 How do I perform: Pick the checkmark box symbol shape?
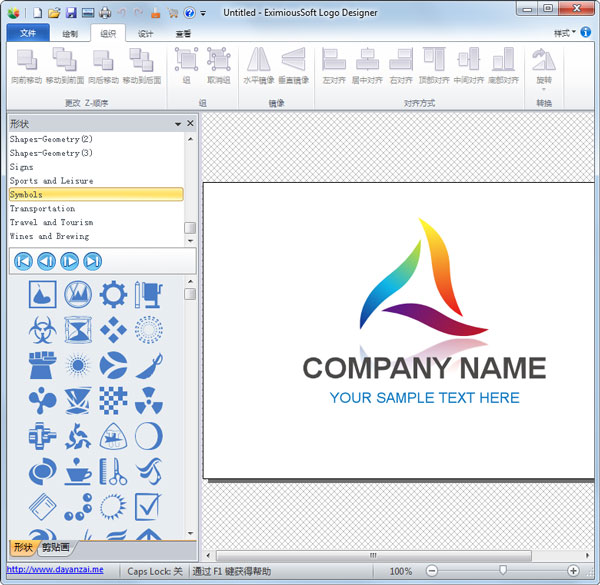(x=149, y=507)
